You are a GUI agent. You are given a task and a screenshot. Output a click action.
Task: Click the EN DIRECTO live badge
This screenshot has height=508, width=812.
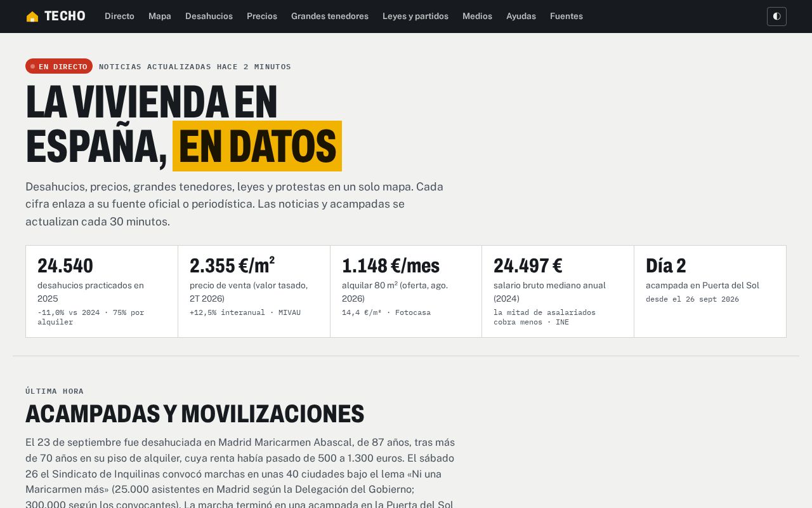coord(59,66)
